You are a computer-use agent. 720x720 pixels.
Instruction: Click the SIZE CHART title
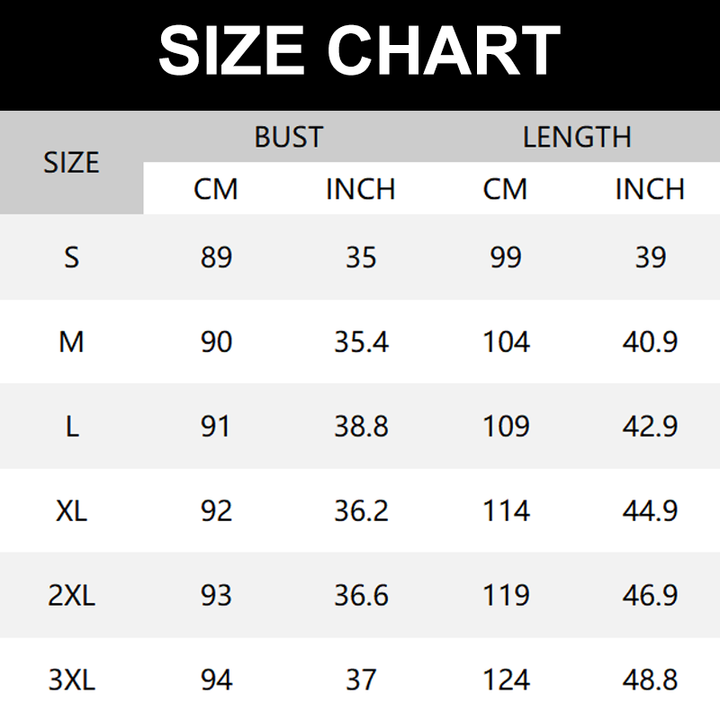pyautogui.click(x=360, y=50)
